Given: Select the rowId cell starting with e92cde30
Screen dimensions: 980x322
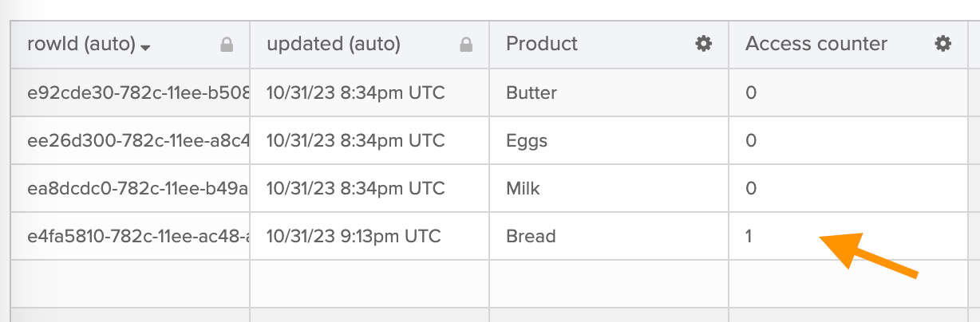Looking at the screenshot, I should [137, 92].
